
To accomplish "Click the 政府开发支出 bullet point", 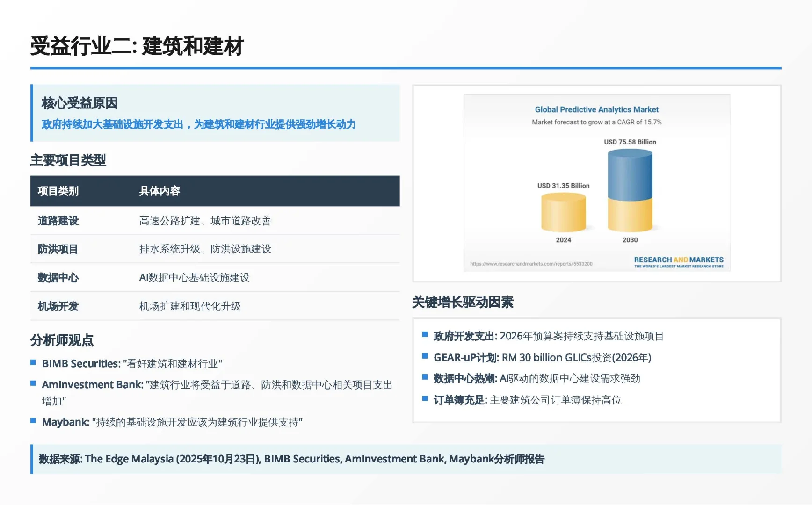I will pos(548,336).
